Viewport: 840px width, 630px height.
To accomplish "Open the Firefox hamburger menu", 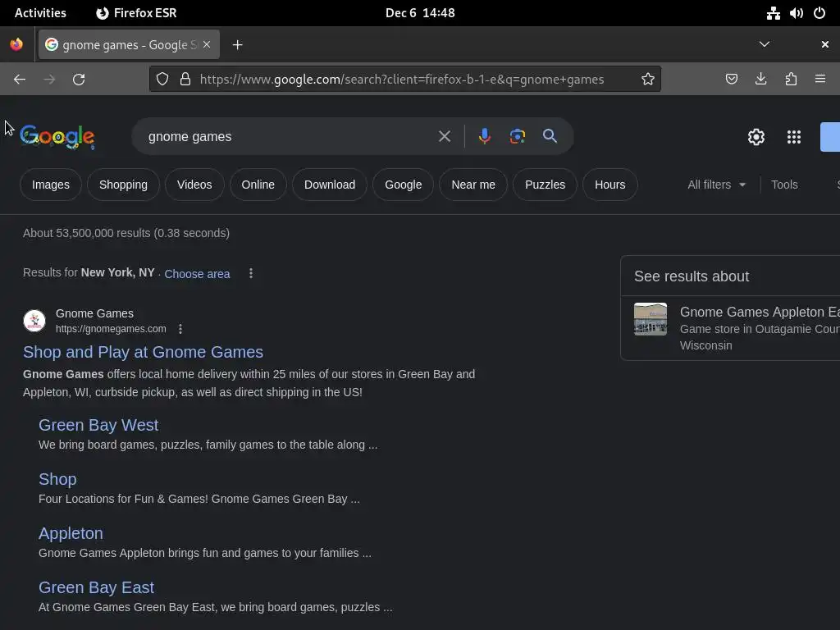I will pyautogui.click(x=820, y=80).
